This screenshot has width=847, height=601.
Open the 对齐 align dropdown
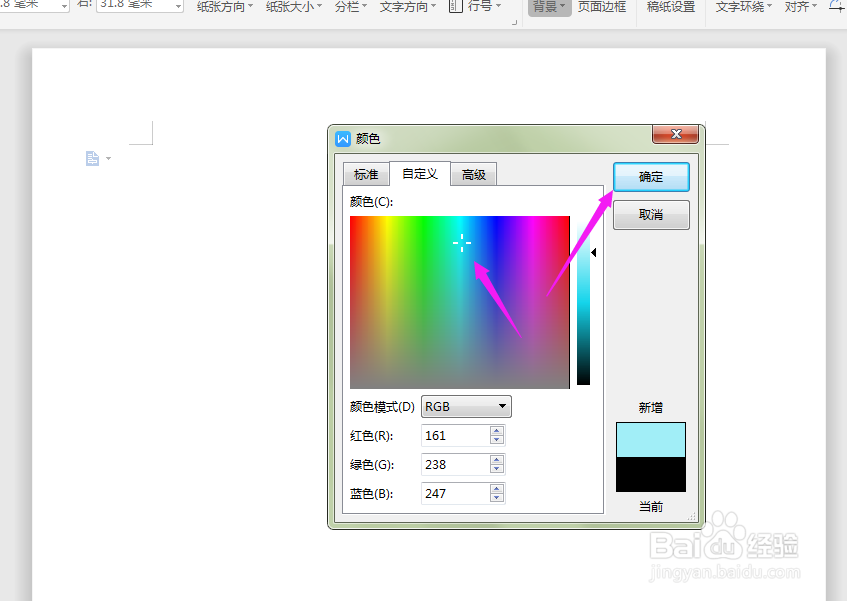click(x=801, y=7)
